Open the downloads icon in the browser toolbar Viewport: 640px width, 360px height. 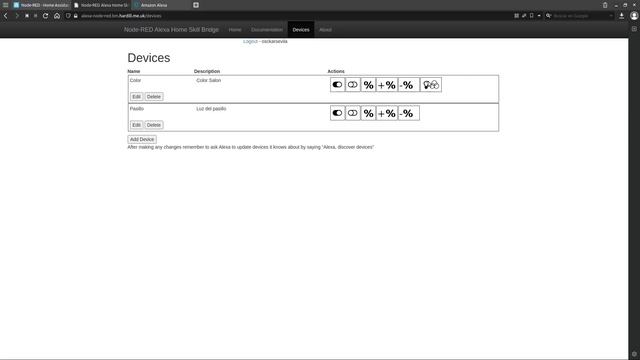[x=621, y=16]
